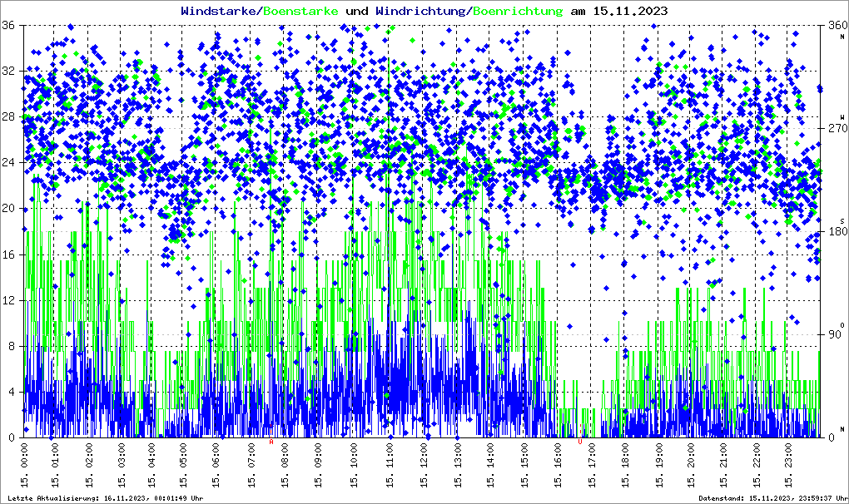Click the 07:00 time axis label
The width and height of the screenshot is (849, 504).
coord(251,465)
